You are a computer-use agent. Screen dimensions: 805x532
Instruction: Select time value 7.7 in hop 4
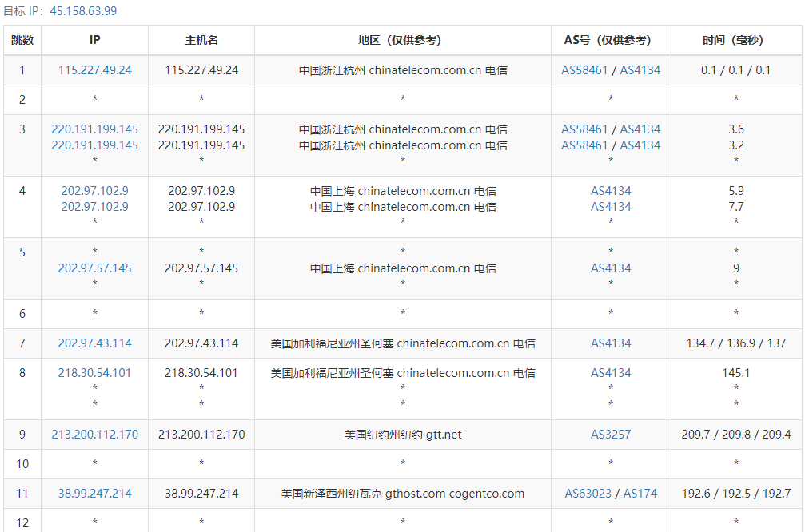point(736,207)
